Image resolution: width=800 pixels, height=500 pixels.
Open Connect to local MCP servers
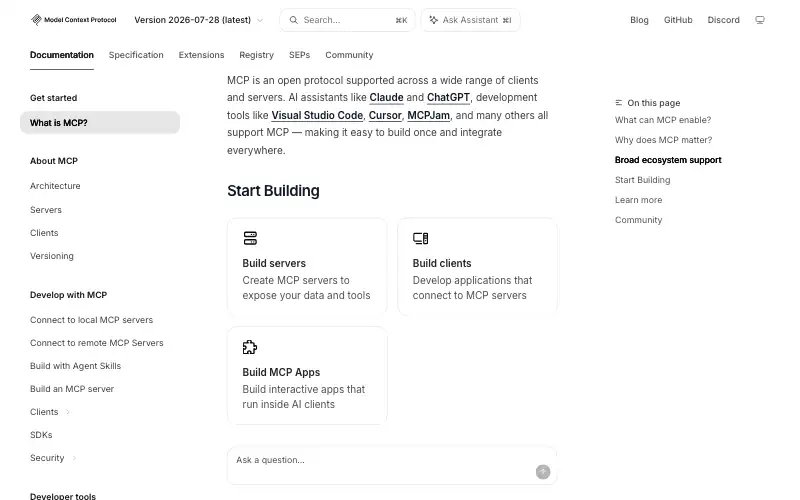pyautogui.click(x=92, y=320)
